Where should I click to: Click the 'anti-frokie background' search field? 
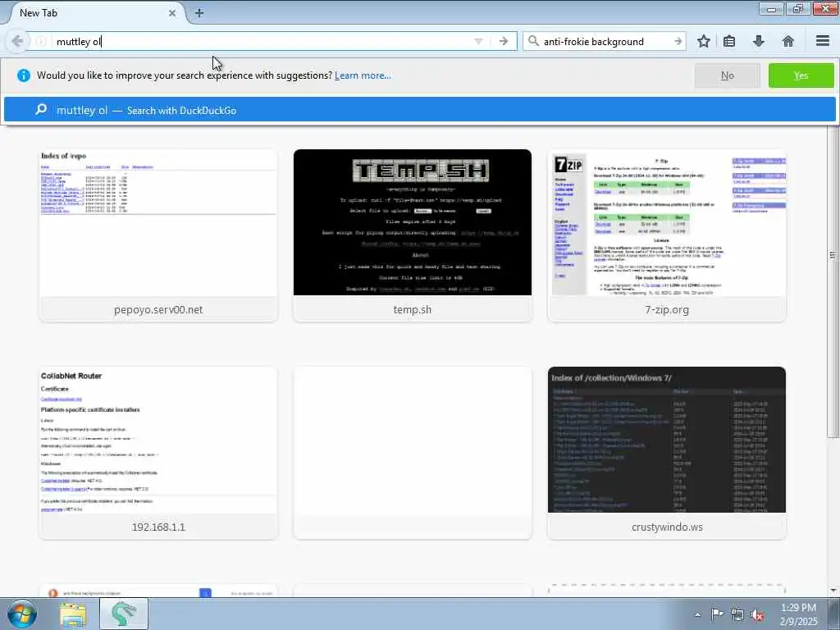(605, 41)
